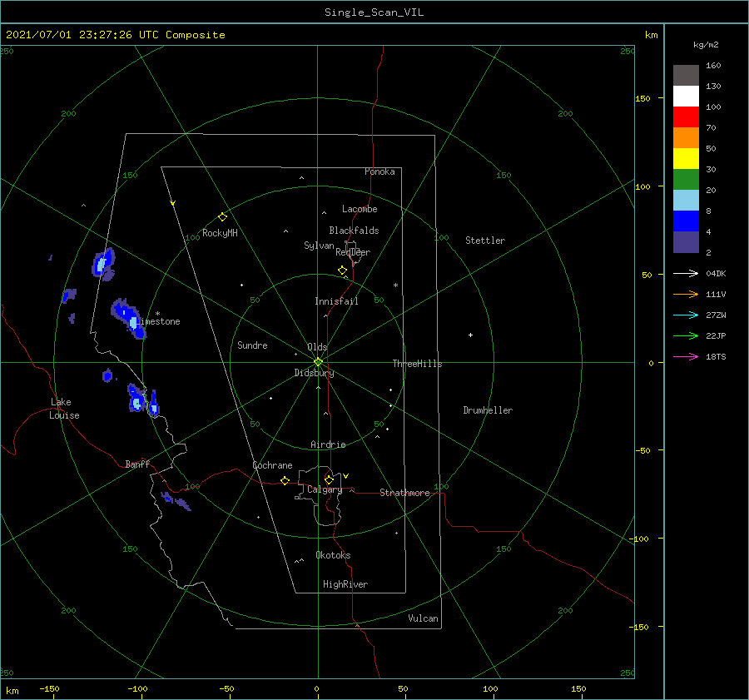Click the Airdrie city label

328,444
